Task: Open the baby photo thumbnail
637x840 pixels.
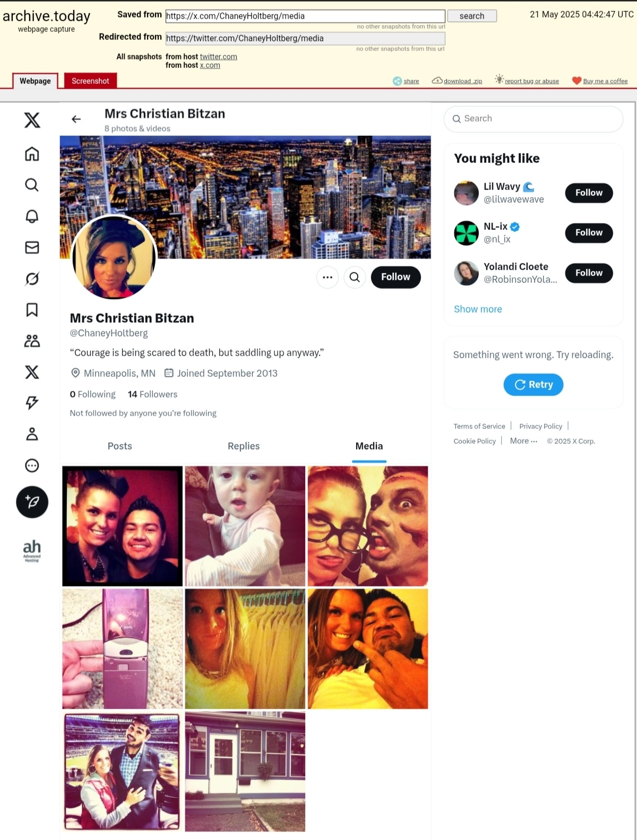Action: 245,526
